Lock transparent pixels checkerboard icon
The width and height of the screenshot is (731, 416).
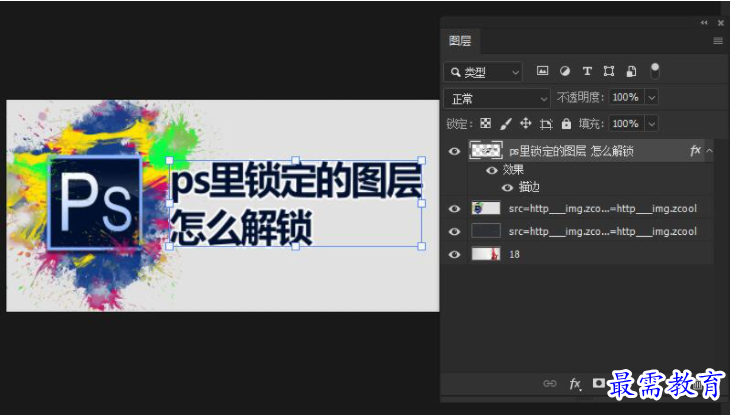pyautogui.click(x=486, y=123)
